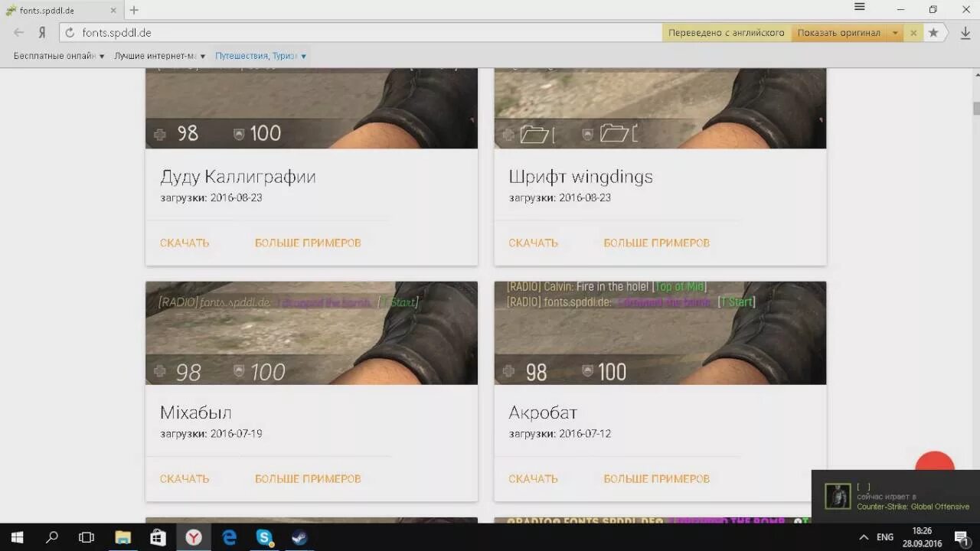Click the browser back arrow
980x551 pixels.
19,33
